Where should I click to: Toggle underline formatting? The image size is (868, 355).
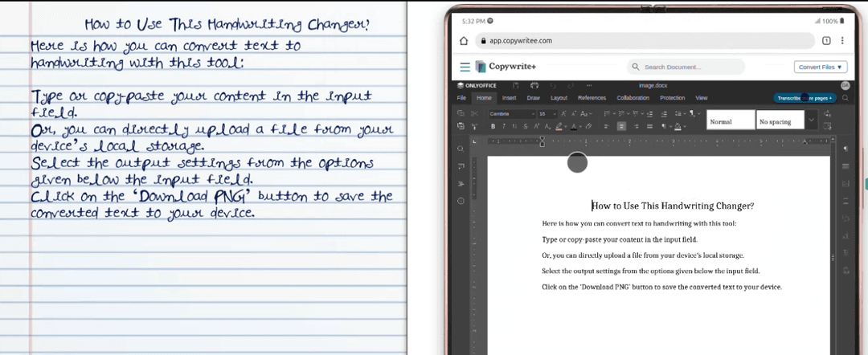pos(514,126)
